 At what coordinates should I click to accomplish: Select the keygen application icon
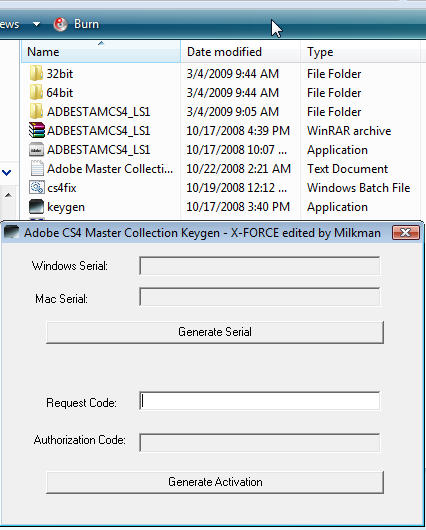[x=37, y=207]
